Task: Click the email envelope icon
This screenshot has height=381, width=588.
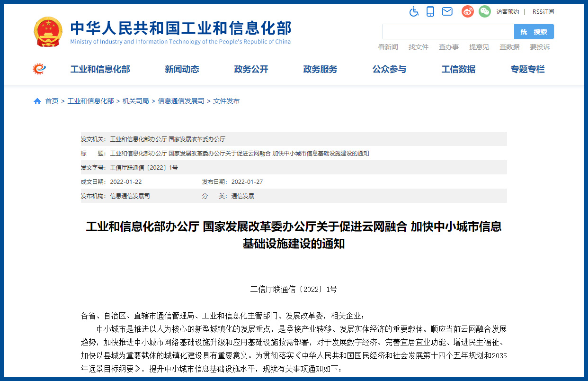Action: coord(447,11)
